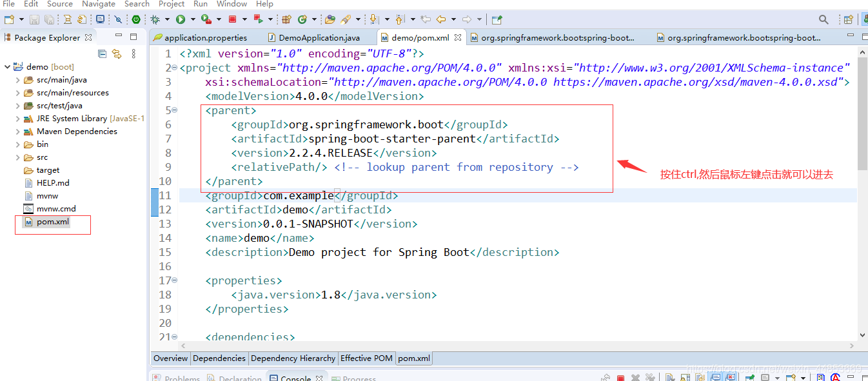Click the Package Explorer tab
This screenshot has width=868, height=381.
pos(48,38)
